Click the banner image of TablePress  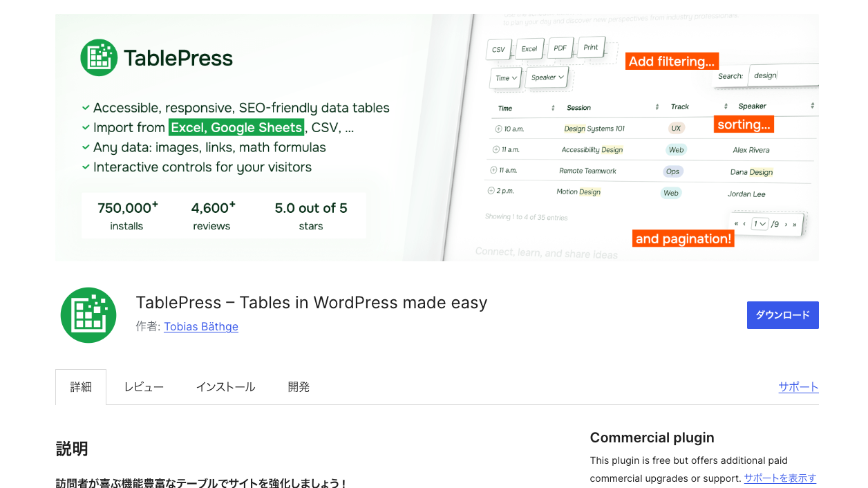click(x=437, y=138)
